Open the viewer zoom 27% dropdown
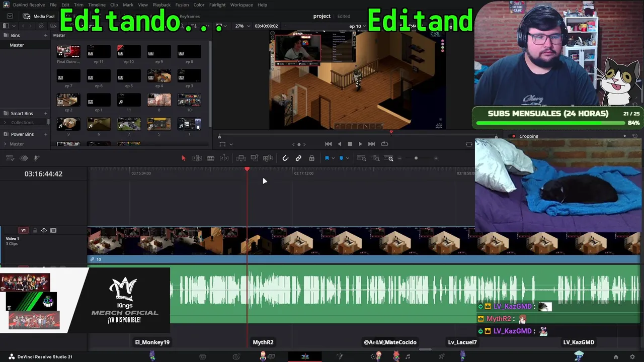The image size is (644, 362). click(243, 26)
